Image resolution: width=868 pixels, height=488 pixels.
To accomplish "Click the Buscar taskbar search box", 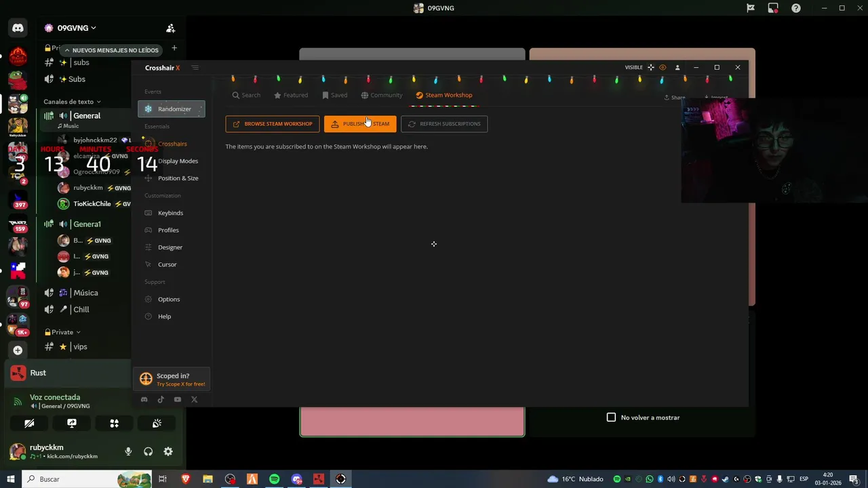I will (x=87, y=479).
